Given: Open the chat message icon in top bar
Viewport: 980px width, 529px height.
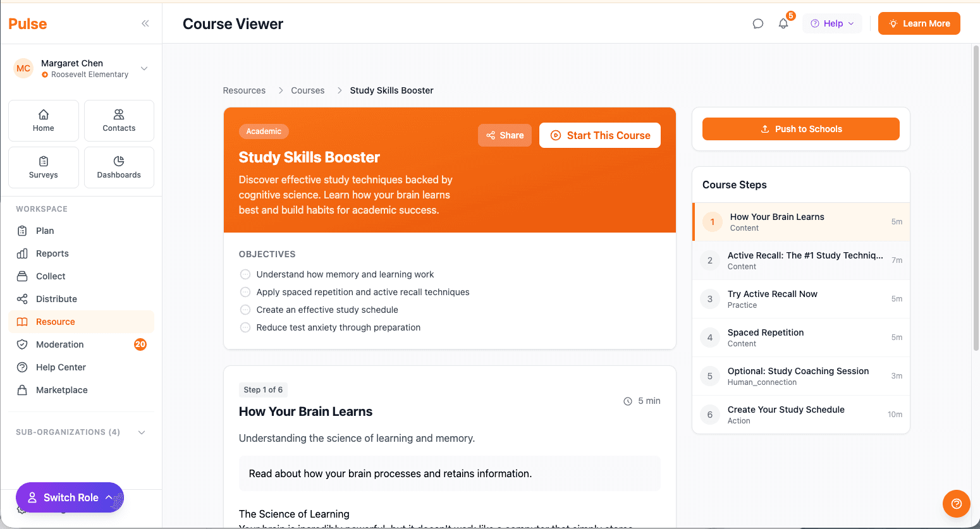Looking at the screenshot, I should [x=758, y=23].
